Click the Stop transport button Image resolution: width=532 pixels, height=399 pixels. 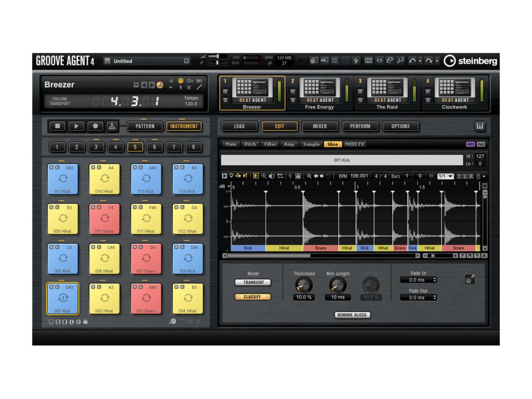57,126
